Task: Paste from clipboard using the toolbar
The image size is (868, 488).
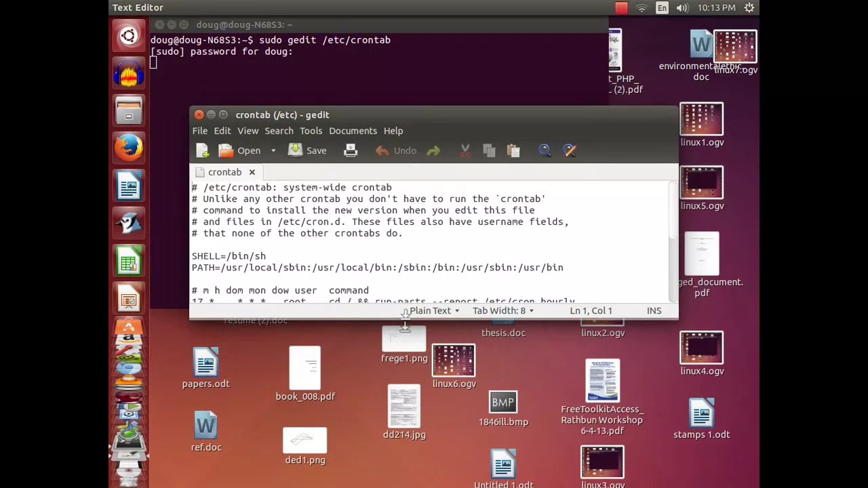Action: [513, 150]
